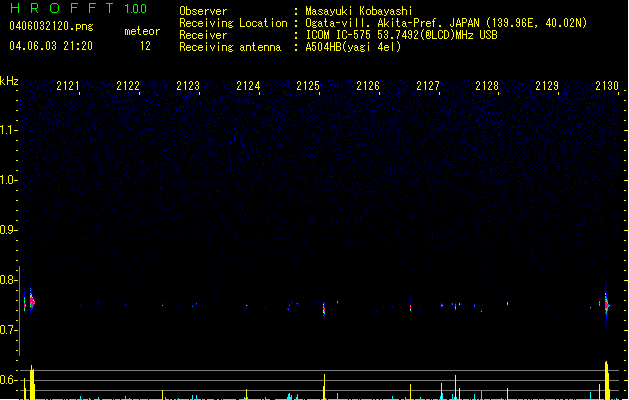The image size is (629, 400).
Task: Click the HROFFT 1.00 title text
Action: click(79, 8)
